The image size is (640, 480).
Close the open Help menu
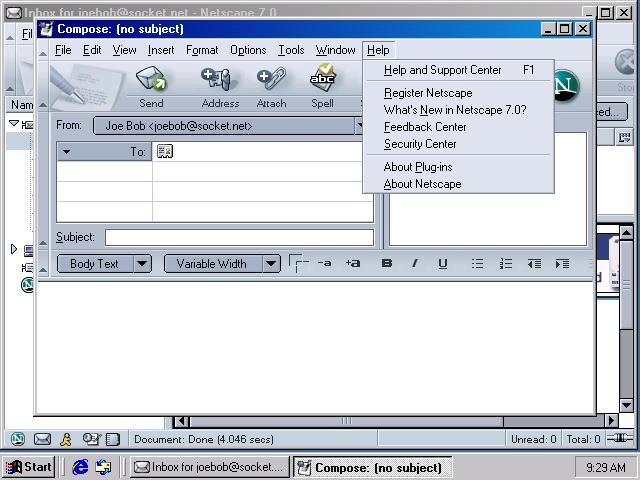tap(378, 50)
